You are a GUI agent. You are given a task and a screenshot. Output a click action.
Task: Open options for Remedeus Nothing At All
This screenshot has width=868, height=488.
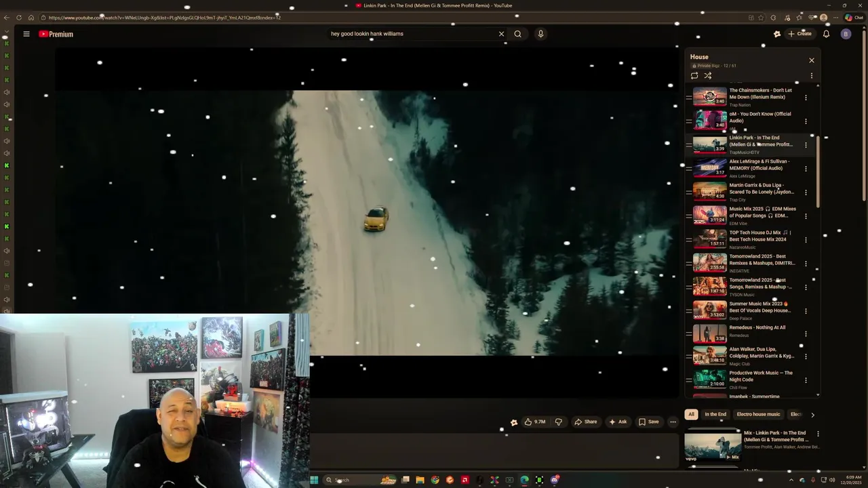[x=806, y=334]
